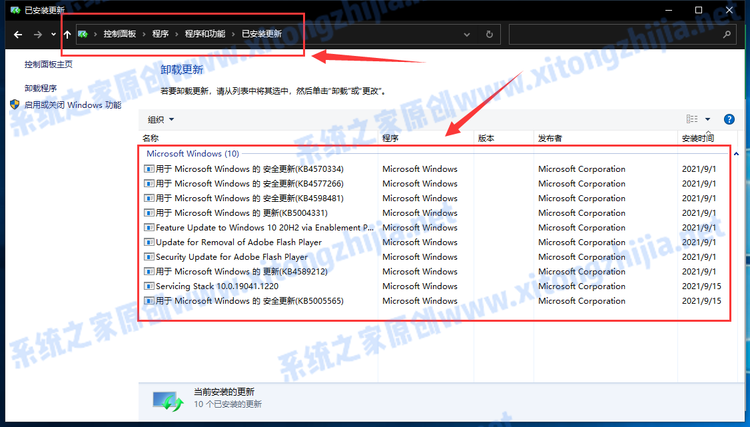Open recent locations dropdown arrow
The height and width of the screenshot is (427, 750).
click(53, 34)
